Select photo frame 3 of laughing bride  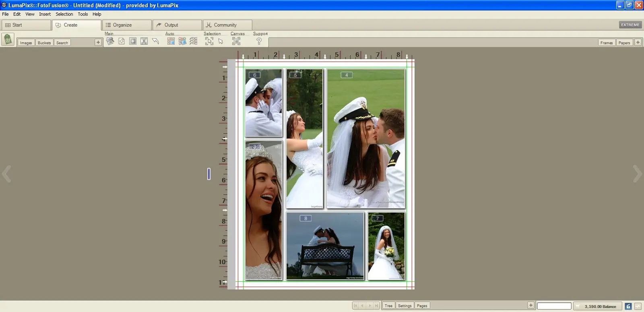click(x=264, y=210)
